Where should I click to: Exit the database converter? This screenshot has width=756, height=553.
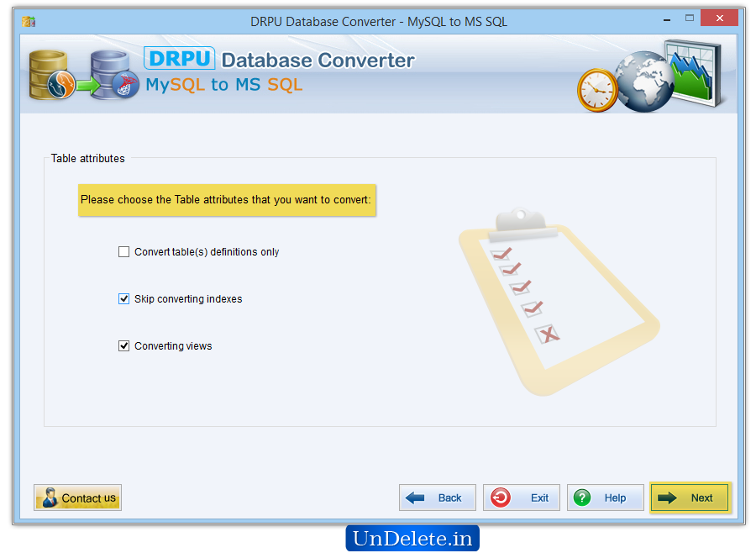(x=521, y=498)
